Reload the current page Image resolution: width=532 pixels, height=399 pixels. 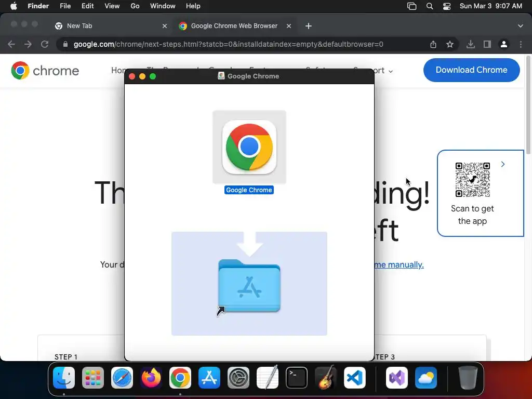pos(45,44)
